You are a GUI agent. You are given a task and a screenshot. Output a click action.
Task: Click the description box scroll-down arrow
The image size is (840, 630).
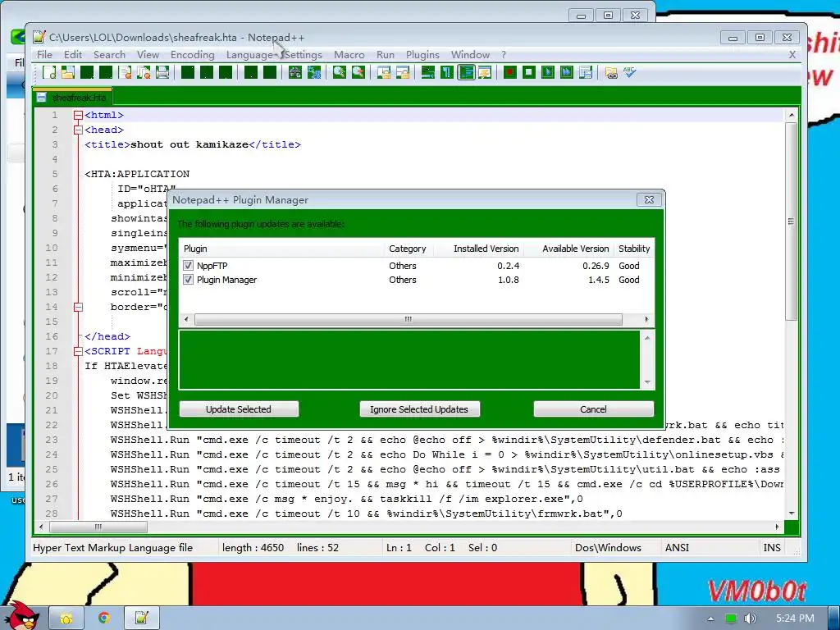647,382
